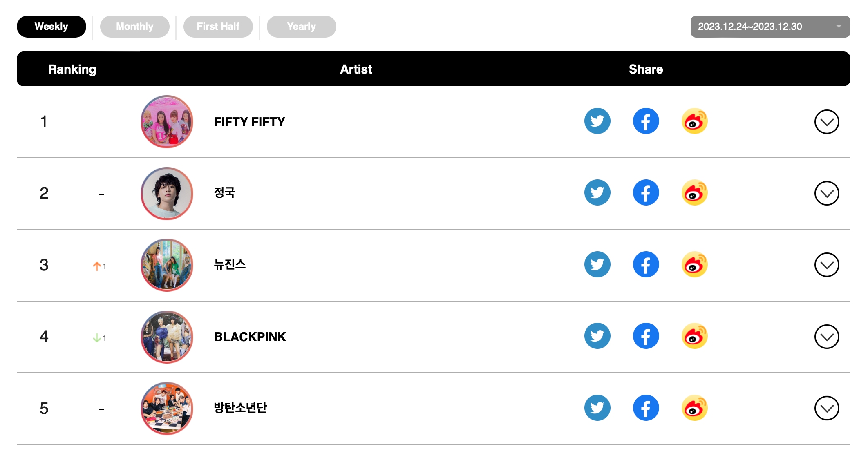Open the week date range dropdown

(770, 27)
